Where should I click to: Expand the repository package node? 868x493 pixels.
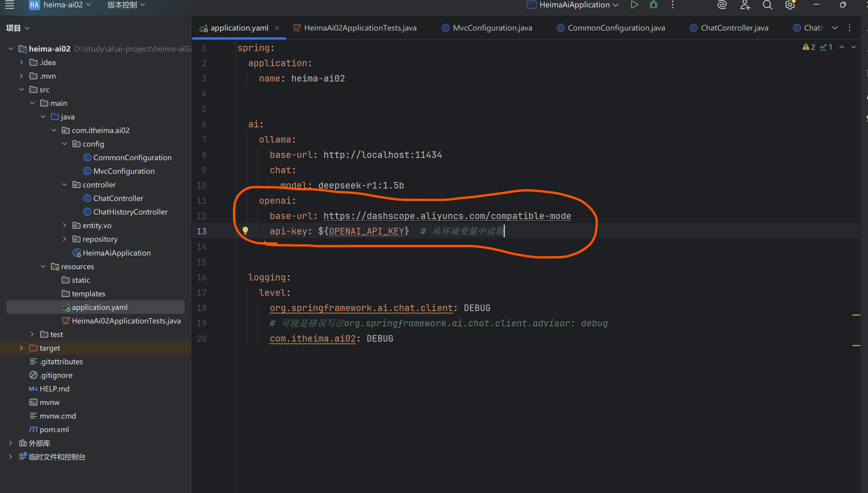[x=64, y=239]
